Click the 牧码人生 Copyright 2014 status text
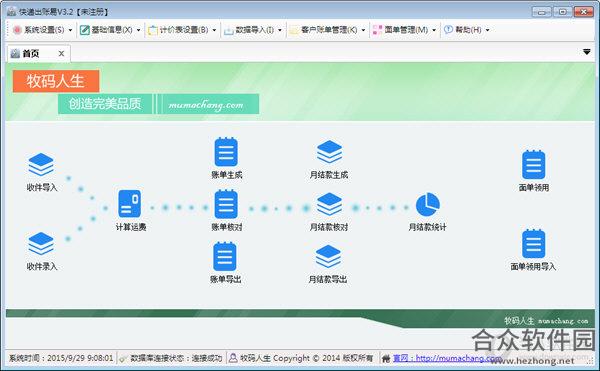Viewport: 600px width, 371px height. coord(307,358)
